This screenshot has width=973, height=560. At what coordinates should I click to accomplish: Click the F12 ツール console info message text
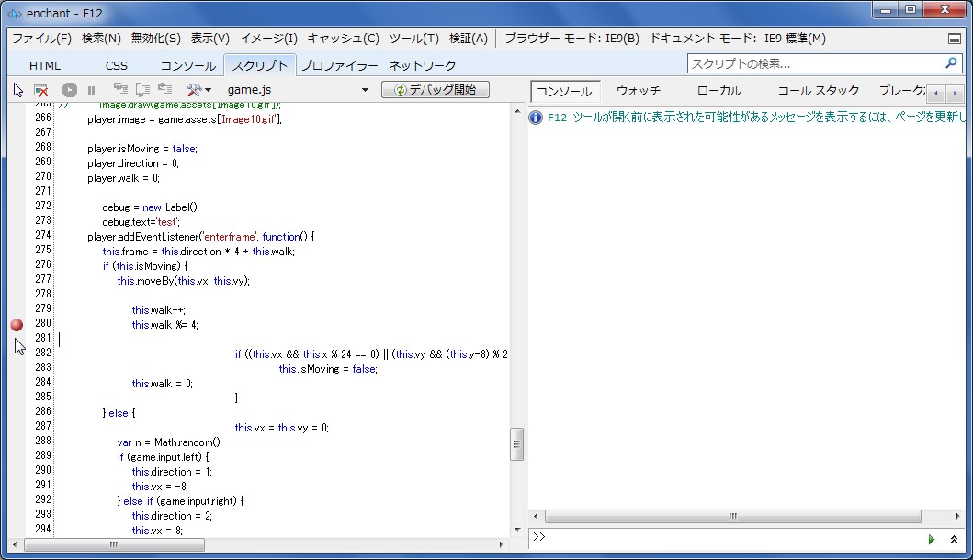tap(756, 118)
